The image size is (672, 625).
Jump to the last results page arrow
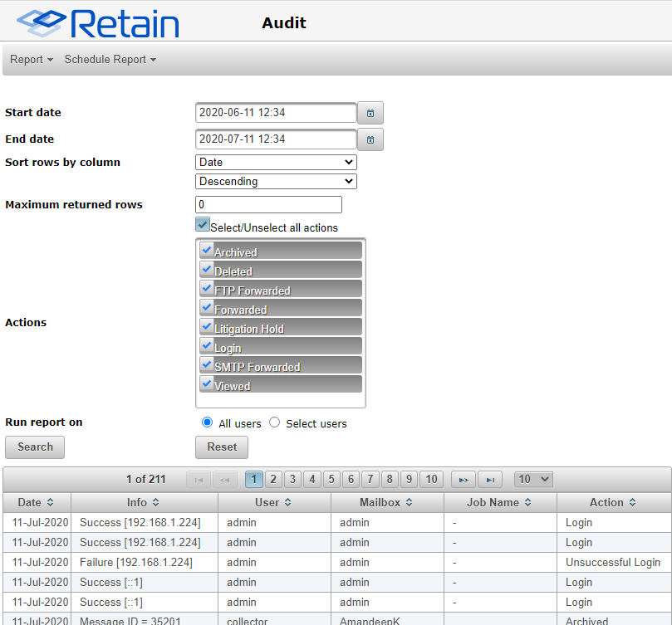(x=491, y=479)
